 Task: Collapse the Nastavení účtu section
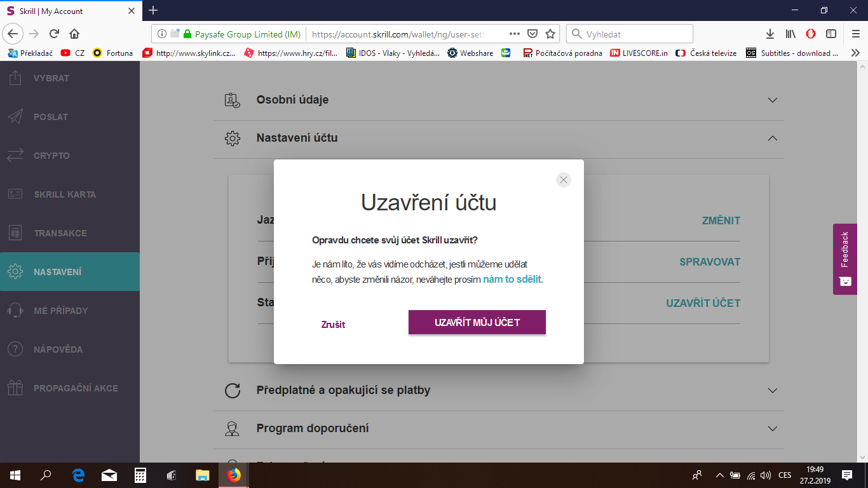click(x=499, y=138)
